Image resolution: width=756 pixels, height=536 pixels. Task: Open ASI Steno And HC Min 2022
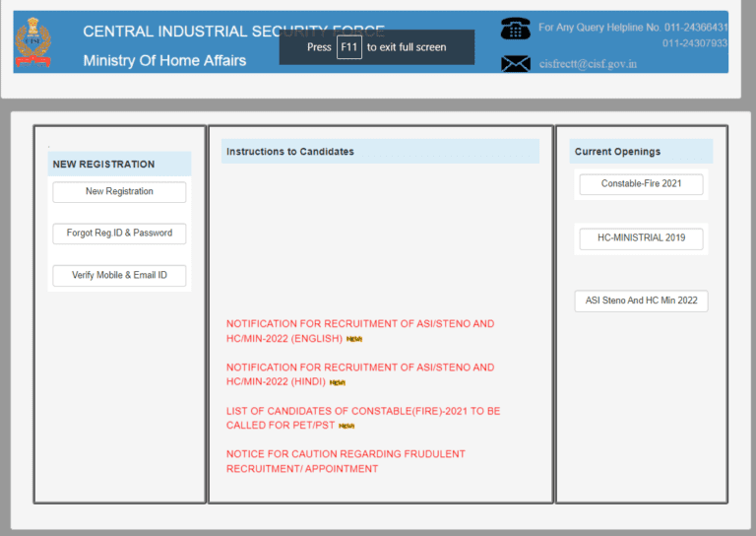point(641,301)
